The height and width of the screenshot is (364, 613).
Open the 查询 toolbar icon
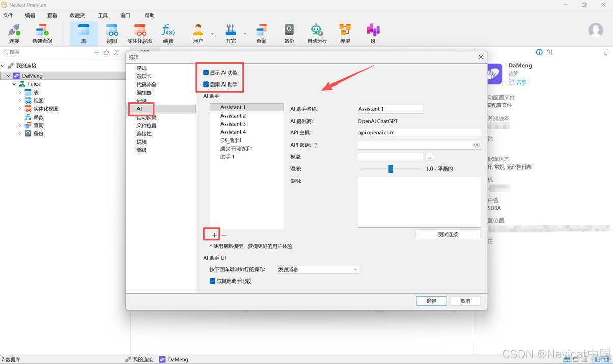coord(261,34)
